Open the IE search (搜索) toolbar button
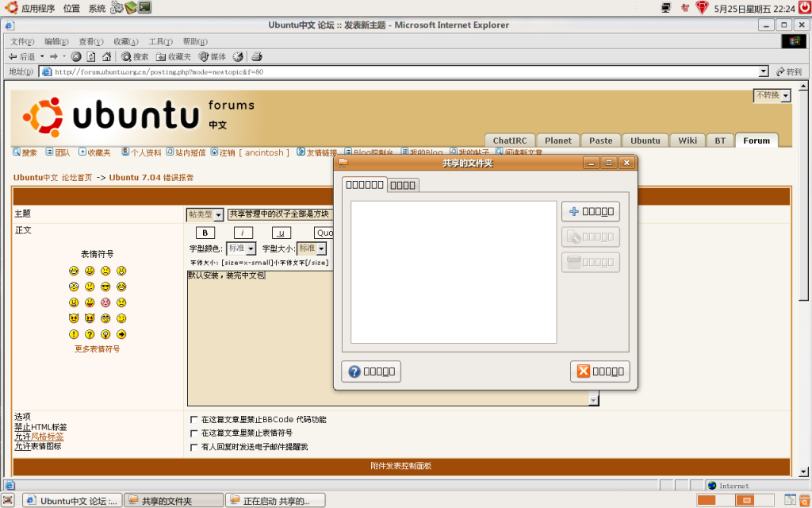Screen dimensions: 812x508 (135, 56)
